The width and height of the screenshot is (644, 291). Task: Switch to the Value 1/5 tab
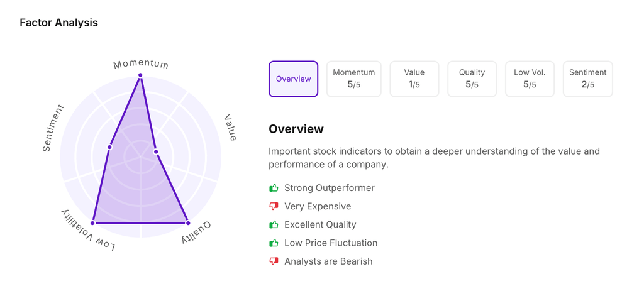414,79
